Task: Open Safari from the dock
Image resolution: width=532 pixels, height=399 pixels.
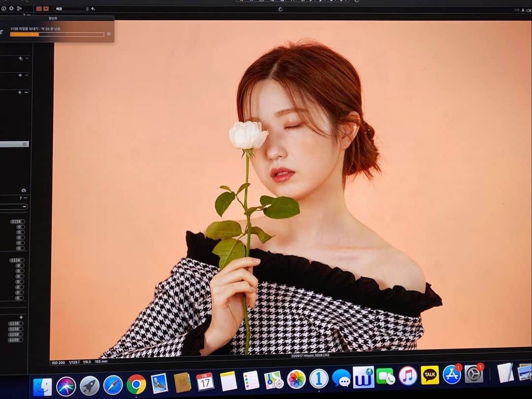Action: 113,385
